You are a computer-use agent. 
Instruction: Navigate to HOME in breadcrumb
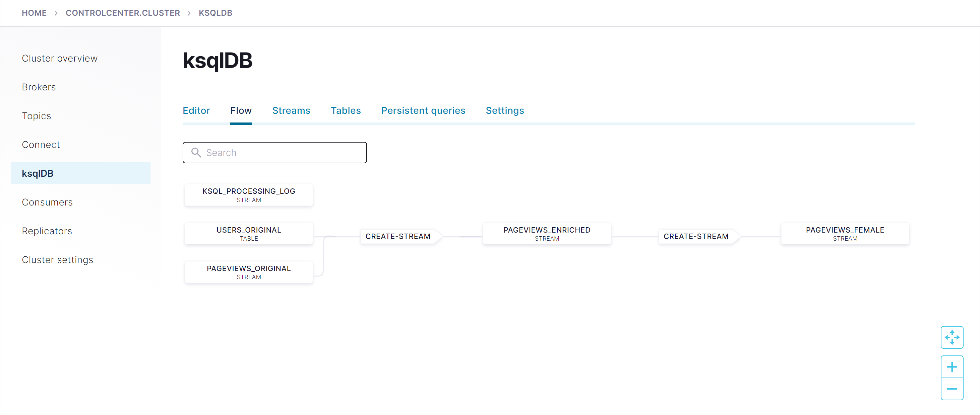coord(34,13)
